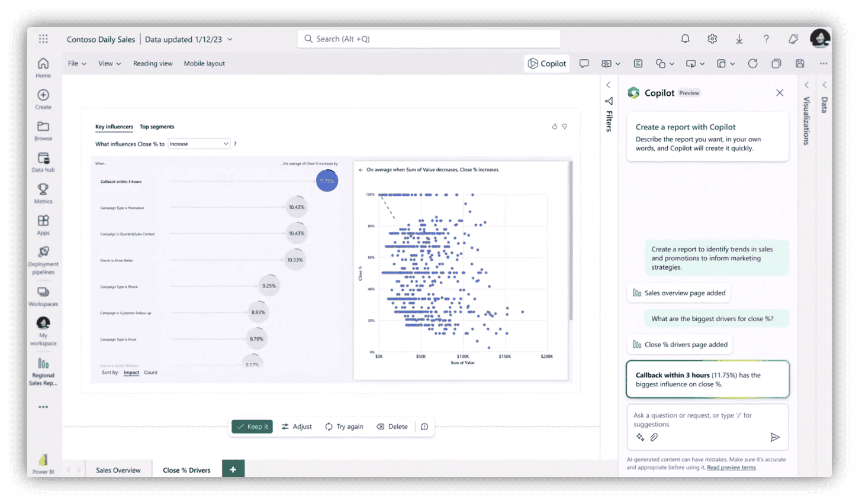
Task: Open Regional Sales Report item
Action: point(43,371)
